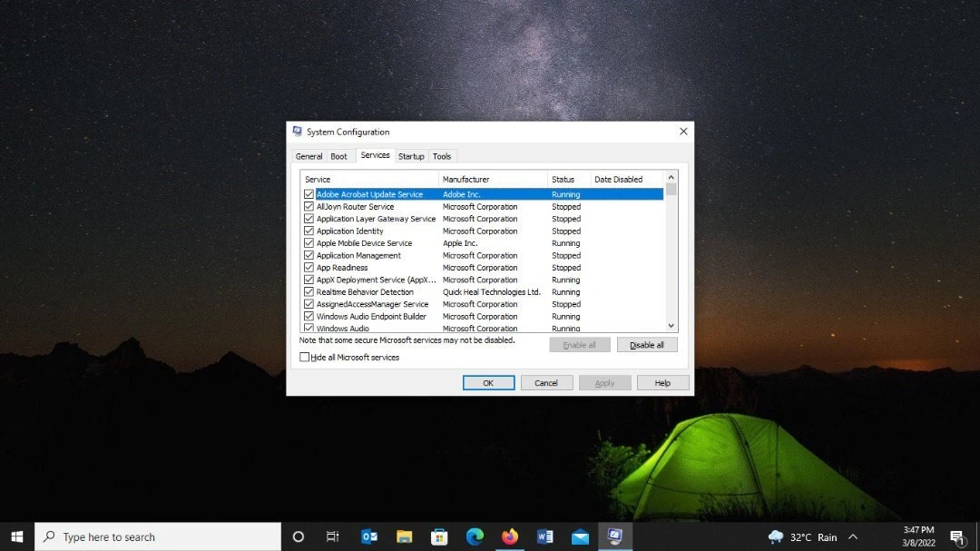Sort by the Manufacturer column header
The image size is (980, 551).
493,179
